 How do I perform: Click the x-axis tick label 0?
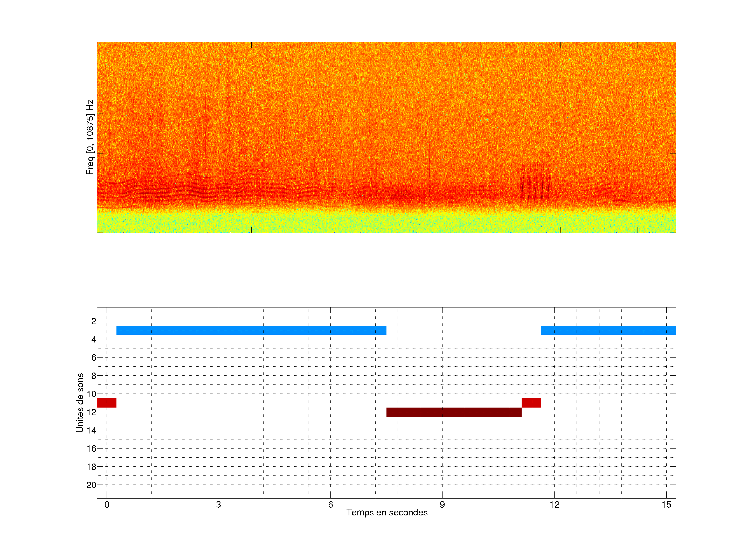click(107, 505)
